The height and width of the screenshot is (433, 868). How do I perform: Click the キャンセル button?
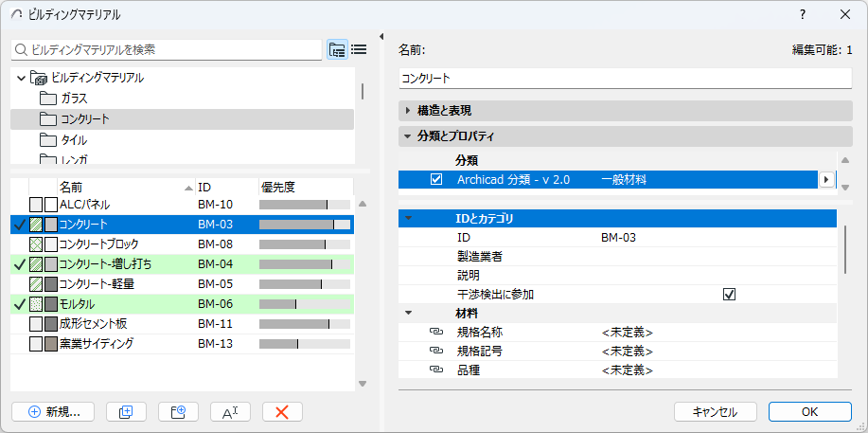point(715,411)
